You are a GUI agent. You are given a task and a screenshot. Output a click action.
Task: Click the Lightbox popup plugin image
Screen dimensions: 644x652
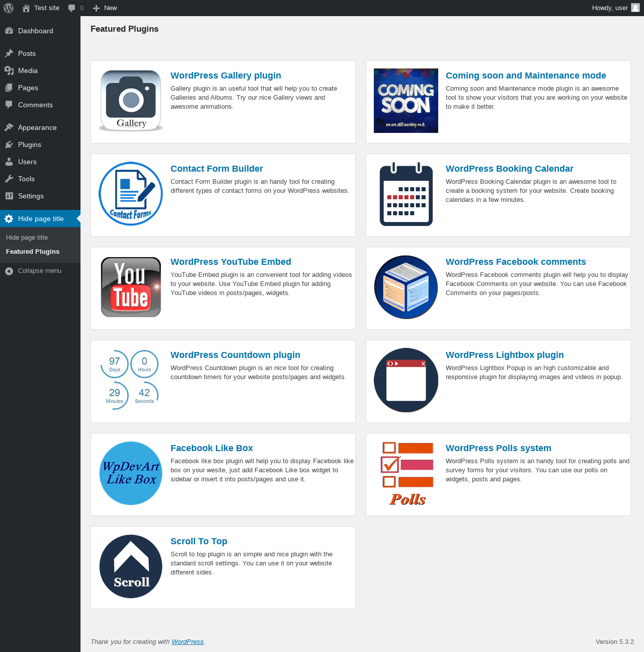coord(406,380)
